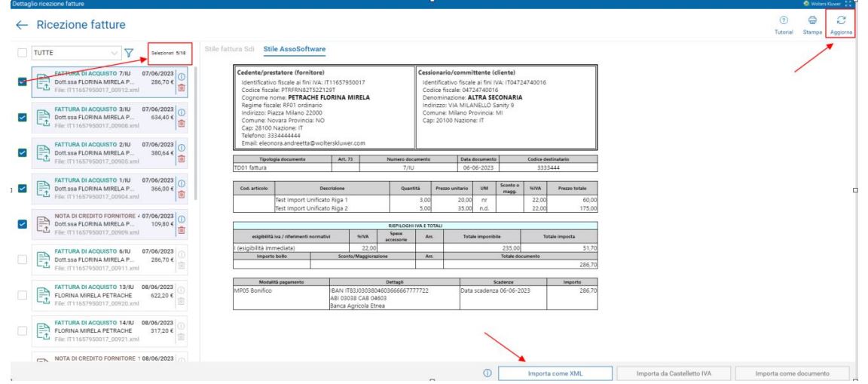Click the document icon of invoice 7/IU
Image resolution: width=868 pixels, height=384 pixels.
pyautogui.click(x=44, y=82)
